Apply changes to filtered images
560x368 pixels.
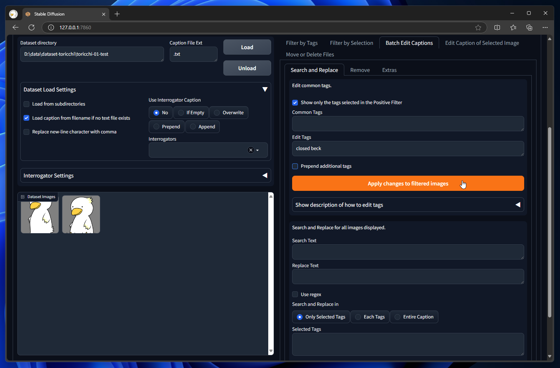(x=408, y=184)
